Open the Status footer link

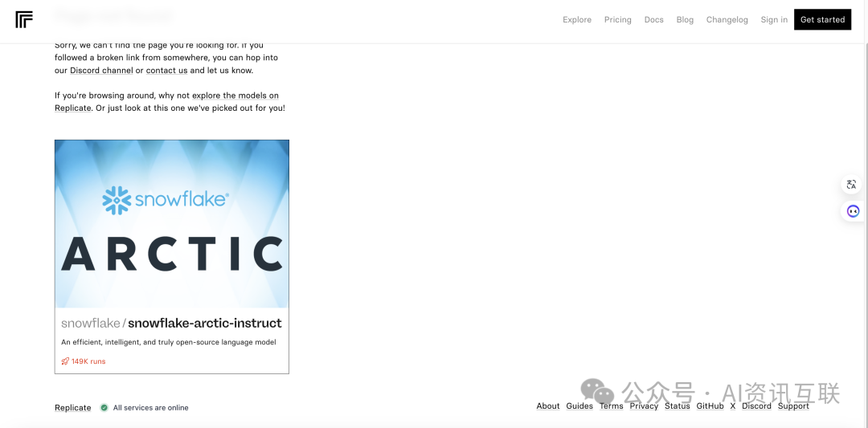pos(677,406)
